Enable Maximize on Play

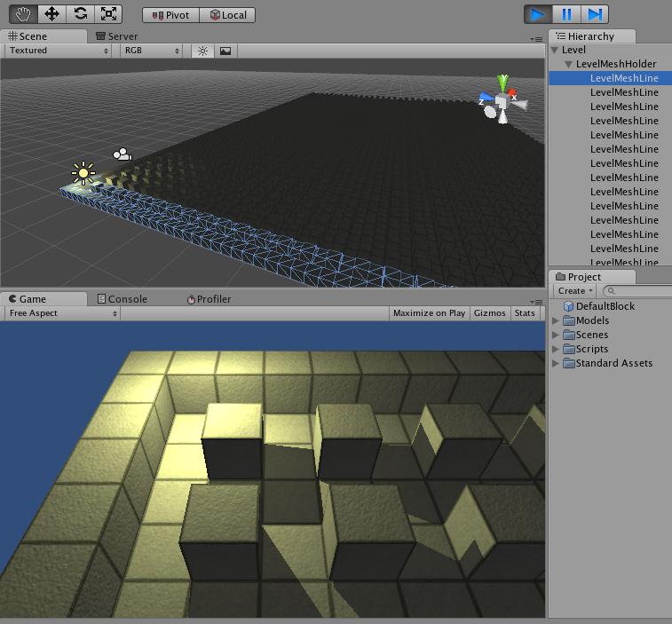429,313
